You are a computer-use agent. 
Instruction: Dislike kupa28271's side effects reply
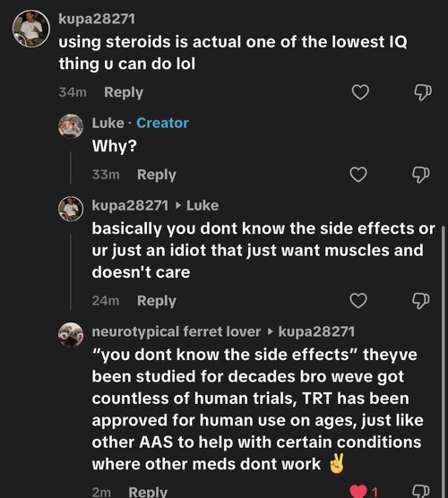click(x=421, y=301)
